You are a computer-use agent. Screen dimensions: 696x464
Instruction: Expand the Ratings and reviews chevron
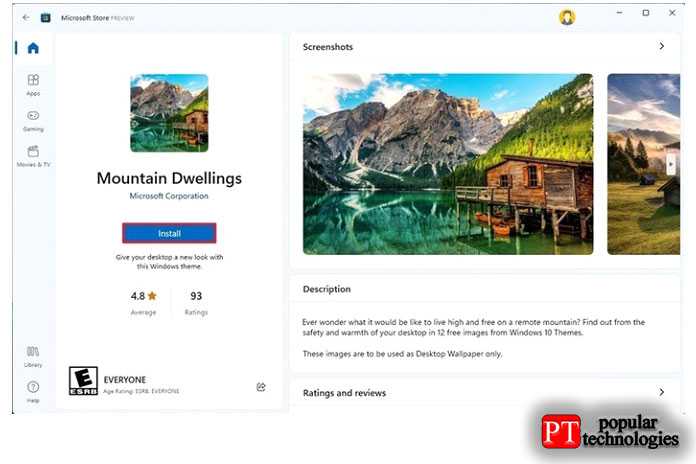[x=661, y=392]
